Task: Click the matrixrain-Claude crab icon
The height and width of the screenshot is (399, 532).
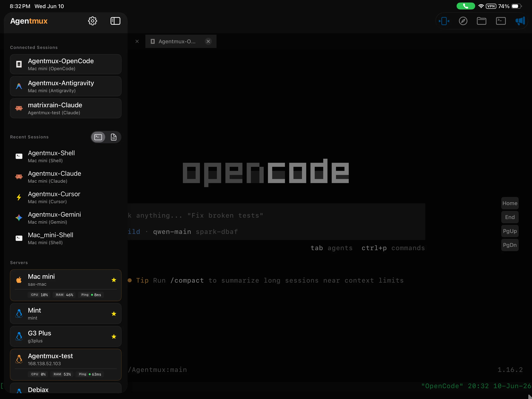Action: [x=19, y=108]
